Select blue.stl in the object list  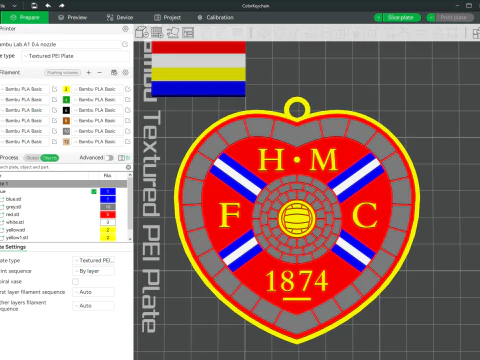coord(13,199)
